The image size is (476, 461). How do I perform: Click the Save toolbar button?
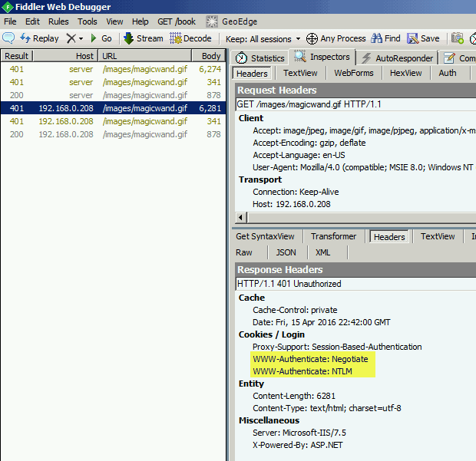[423, 38]
